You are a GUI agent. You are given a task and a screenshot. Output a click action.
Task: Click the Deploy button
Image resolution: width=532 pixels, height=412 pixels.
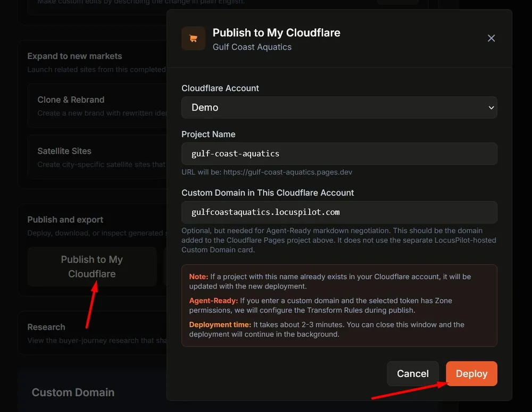[x=471, y=373]
